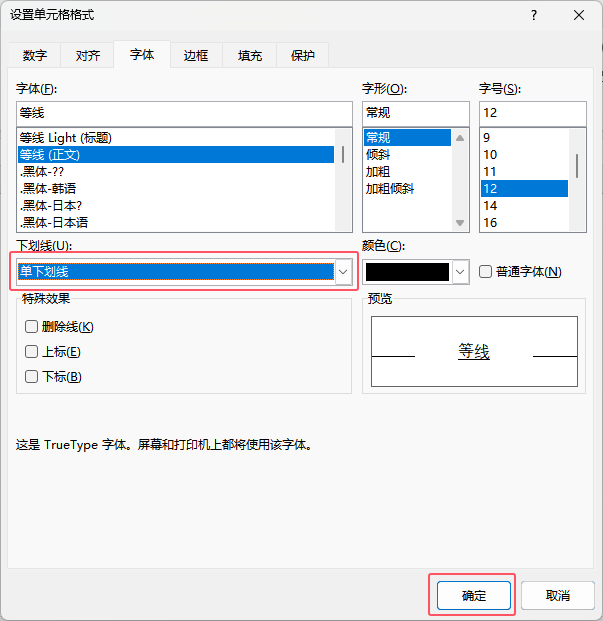Click the font name input field
The width and height of the screenshot is (603, 621).
[x=184, y=113]
